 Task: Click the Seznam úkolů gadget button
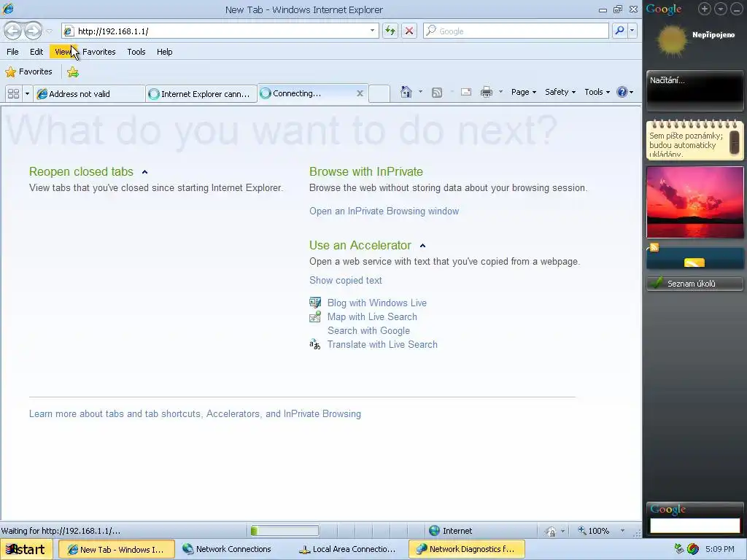(x=694, y=284)
